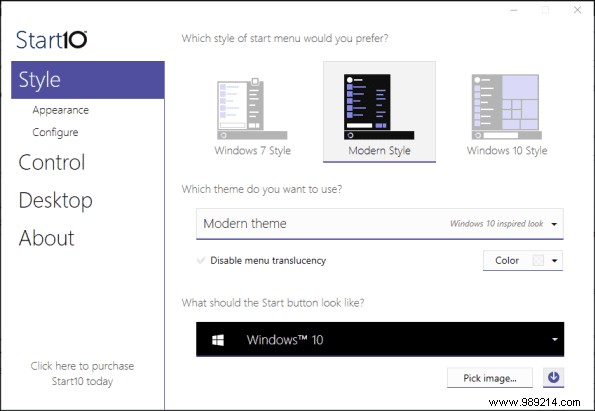Open the Color dropdown arrow
The image size is (595, 411).
coord(554,261)
